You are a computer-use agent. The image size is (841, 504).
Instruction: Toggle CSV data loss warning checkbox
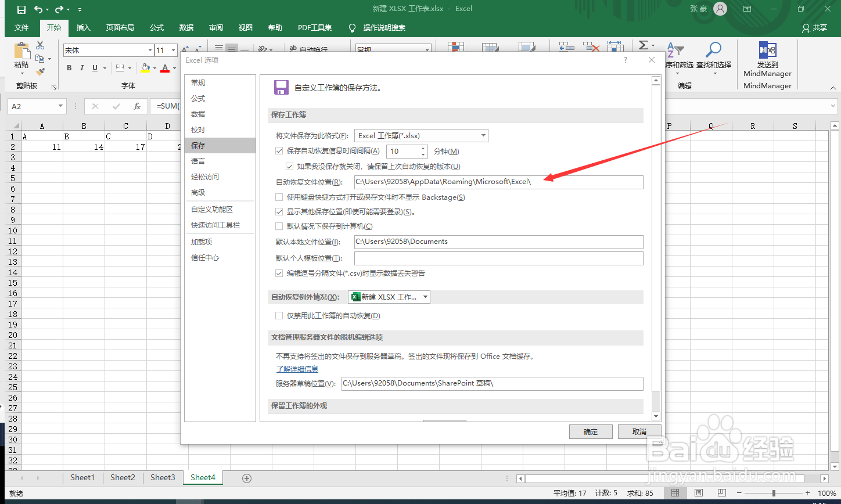(x=279, y=273)
